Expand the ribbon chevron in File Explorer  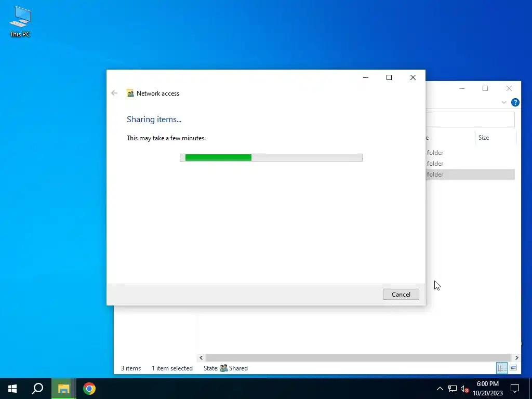(x=504, y=102)
